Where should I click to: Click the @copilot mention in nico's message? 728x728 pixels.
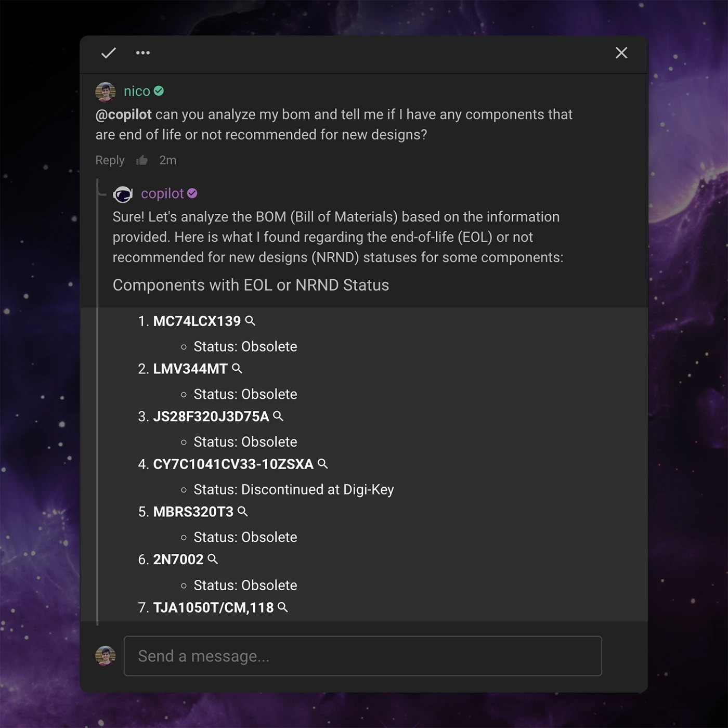(x=124, y=114)
